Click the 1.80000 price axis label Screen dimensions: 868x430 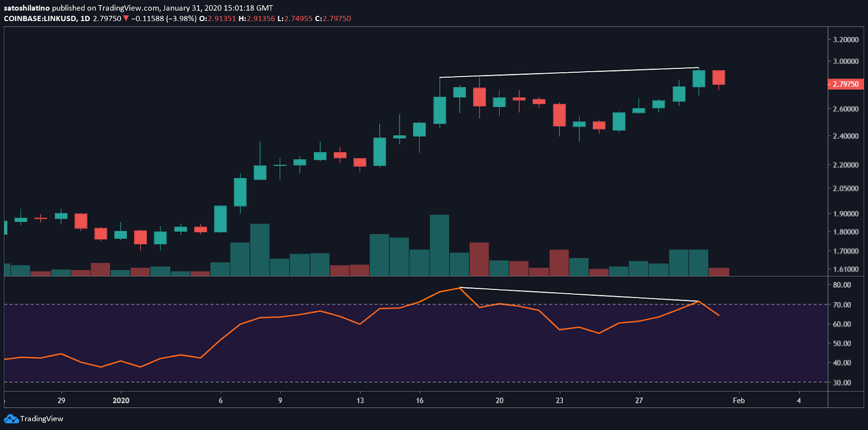[846, 232]
